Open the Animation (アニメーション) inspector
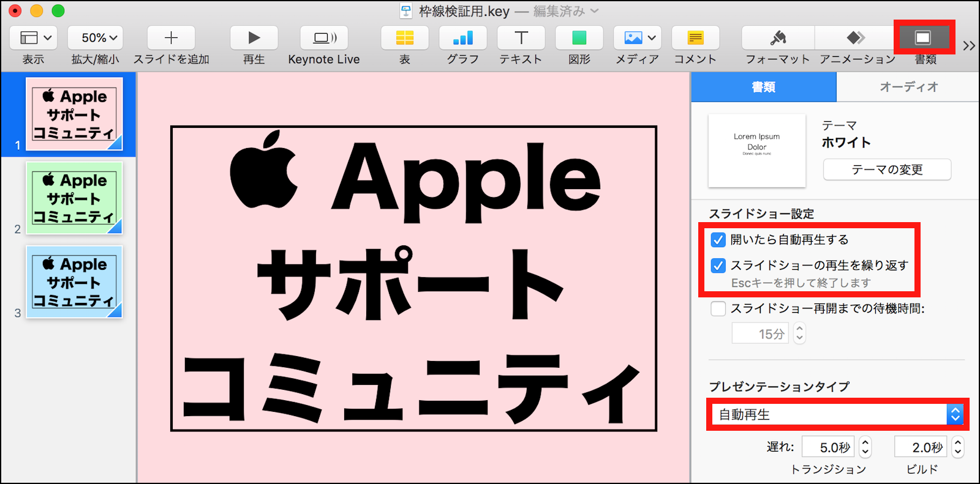980x484 pixels. tap(856, 38)
